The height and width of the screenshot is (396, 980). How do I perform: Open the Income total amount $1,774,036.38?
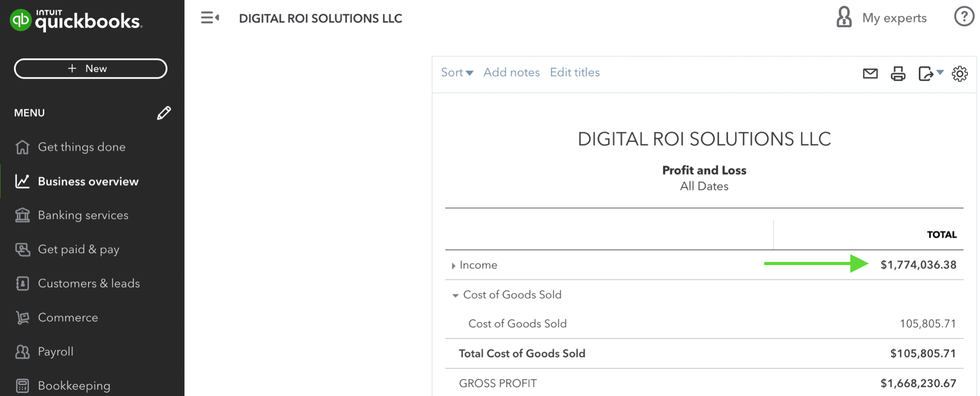[918, 265]
